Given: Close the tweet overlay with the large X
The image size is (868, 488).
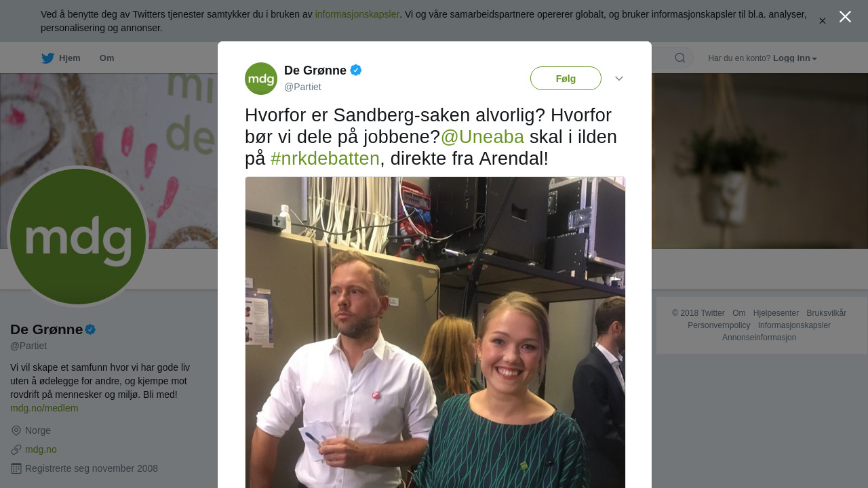Looking at the screenshot, I should click(x=845, y=17).
